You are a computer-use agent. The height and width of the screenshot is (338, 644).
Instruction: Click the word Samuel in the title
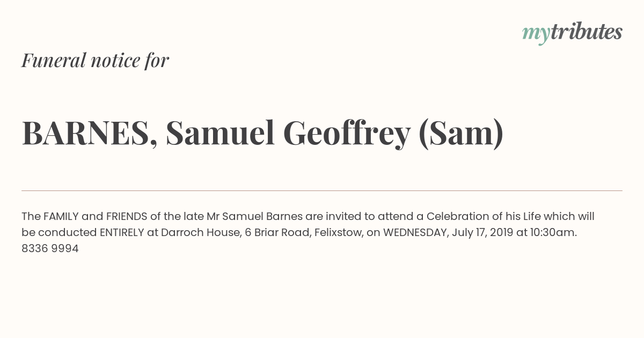(x=220, y=133)
